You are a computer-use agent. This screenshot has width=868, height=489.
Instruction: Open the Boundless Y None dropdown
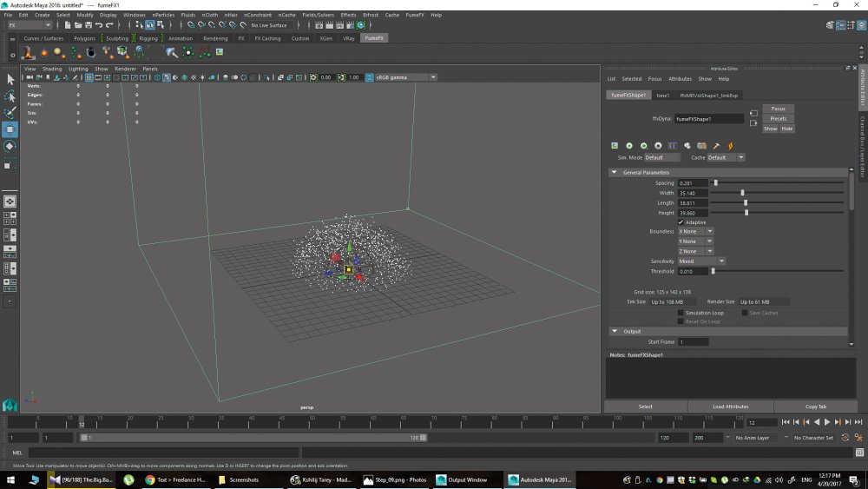tap(696, 241)
